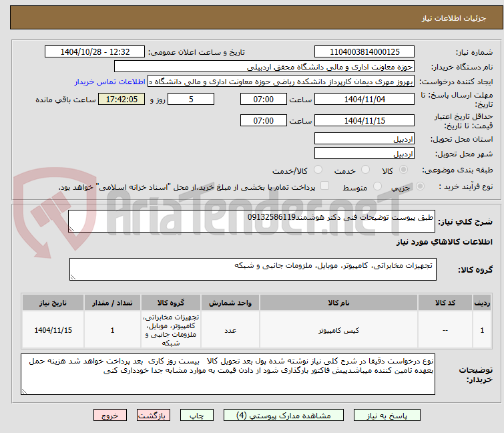Click the 'کد کالا' column header
Viewport: 504px width, 433px height.
point(445,303)
